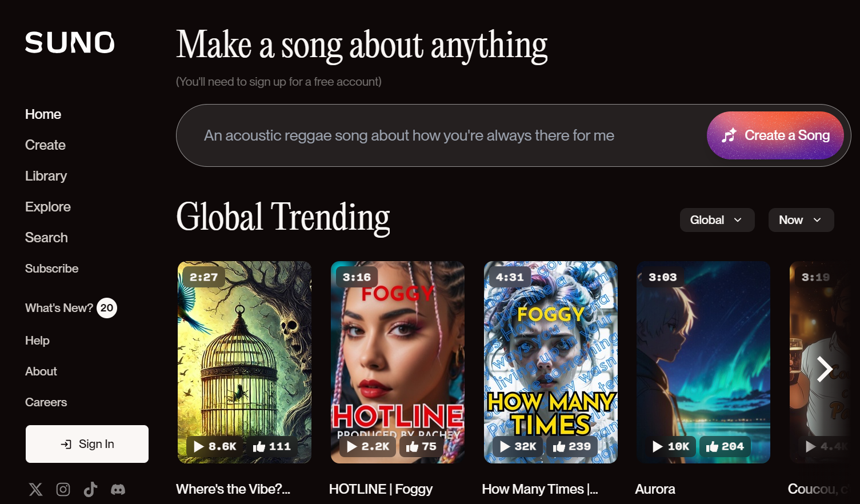Click the Sign In button

tap(87, 444)
